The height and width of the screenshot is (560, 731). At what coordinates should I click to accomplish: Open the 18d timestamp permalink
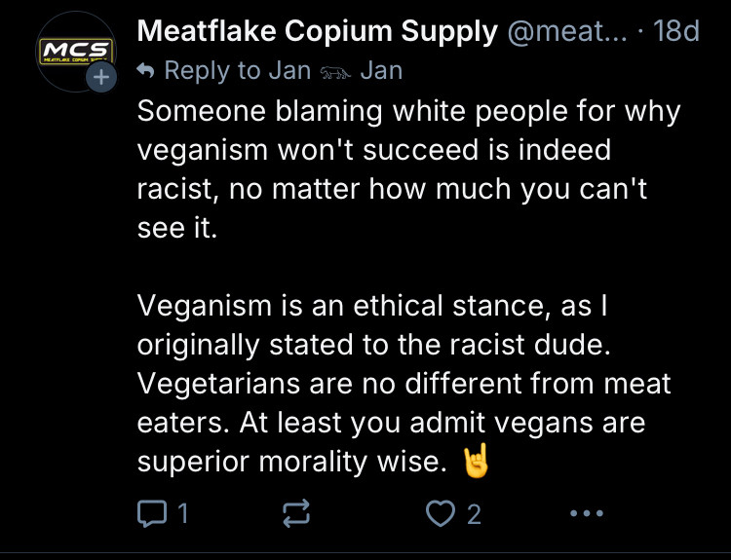coord(676,32)
